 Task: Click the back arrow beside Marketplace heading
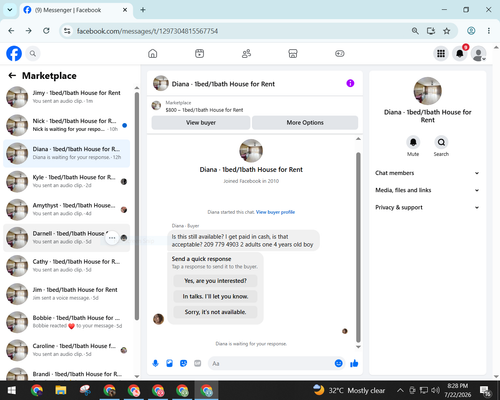12,76
